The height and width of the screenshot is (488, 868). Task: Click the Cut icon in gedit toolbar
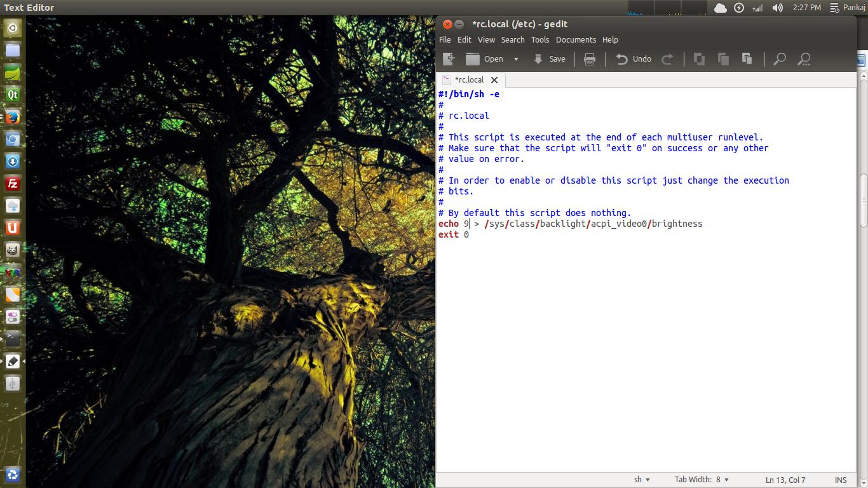point(699,59)
